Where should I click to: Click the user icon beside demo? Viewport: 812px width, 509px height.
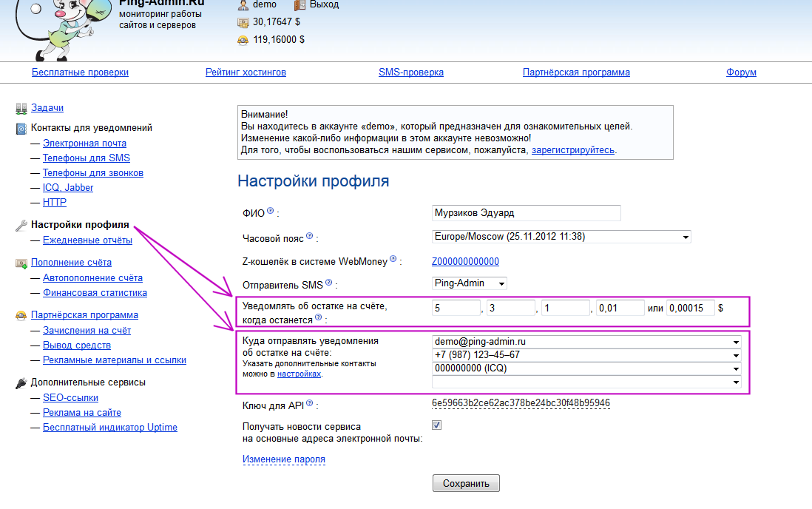(243, 6)
